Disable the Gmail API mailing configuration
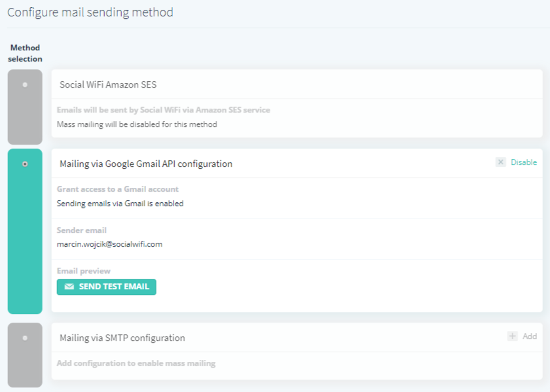The image size is (550, 392). point(524,162)
